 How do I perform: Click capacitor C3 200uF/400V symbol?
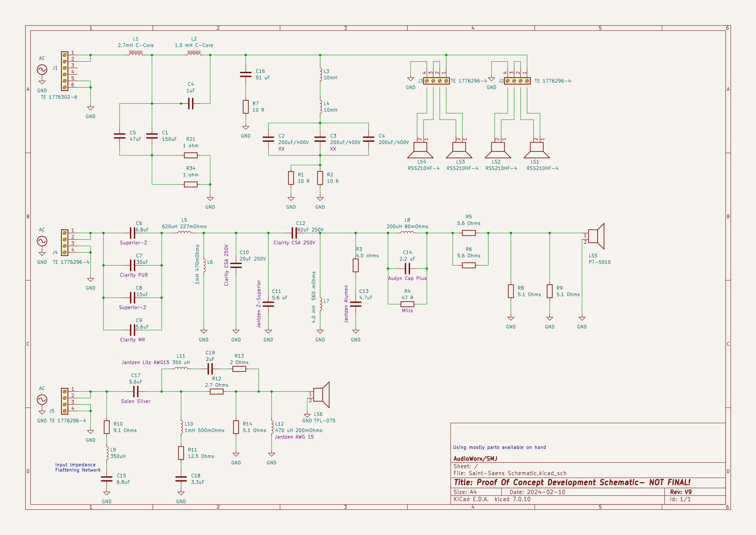(x=320, y=139)
